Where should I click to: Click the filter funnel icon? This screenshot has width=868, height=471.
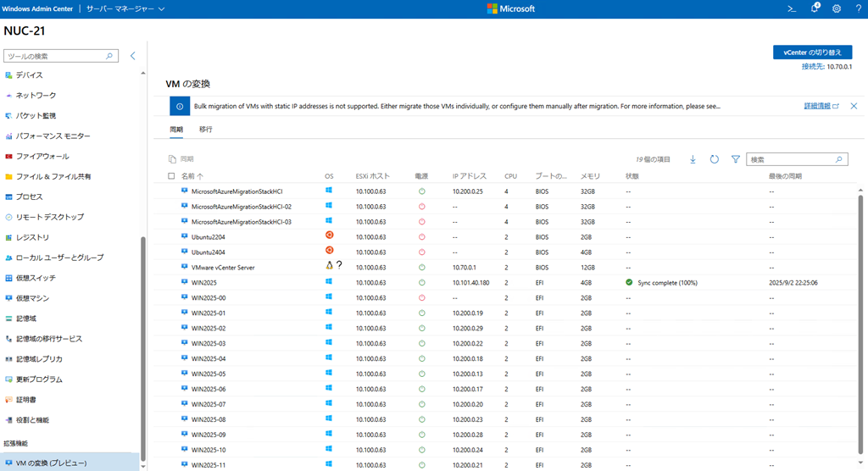pyautogui.click(x=736, y=159)
